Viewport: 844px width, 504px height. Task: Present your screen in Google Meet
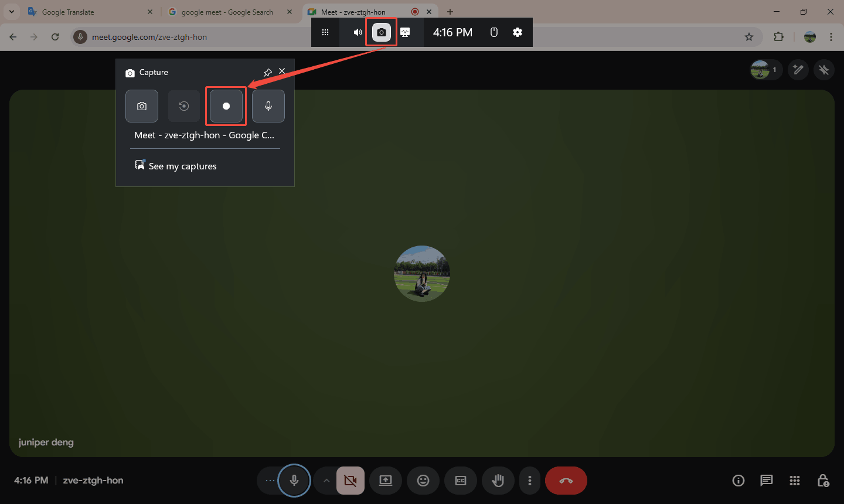(x=385, y=480)
